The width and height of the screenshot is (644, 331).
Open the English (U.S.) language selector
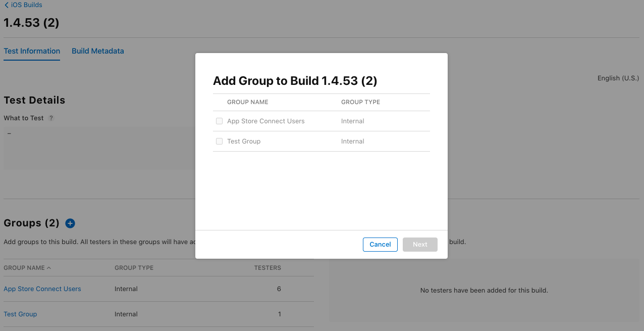tap(618, 78)
